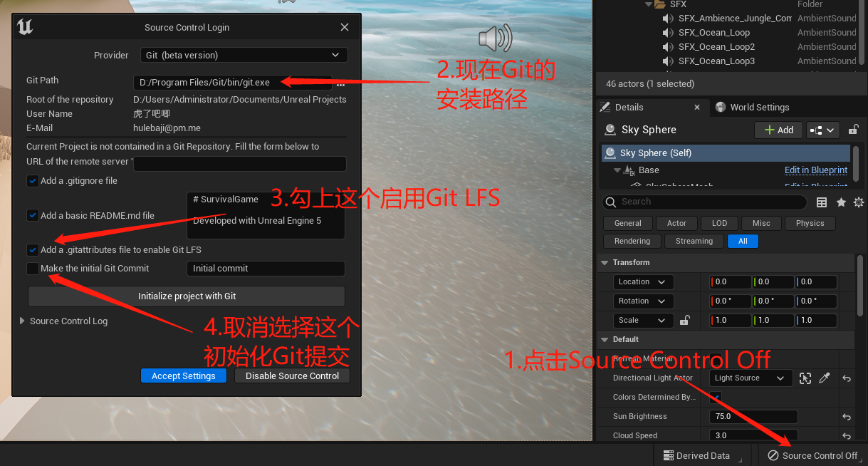The image size is (868, 466).
Task: Click the URL of the remote server field
Action: (240, 164)
